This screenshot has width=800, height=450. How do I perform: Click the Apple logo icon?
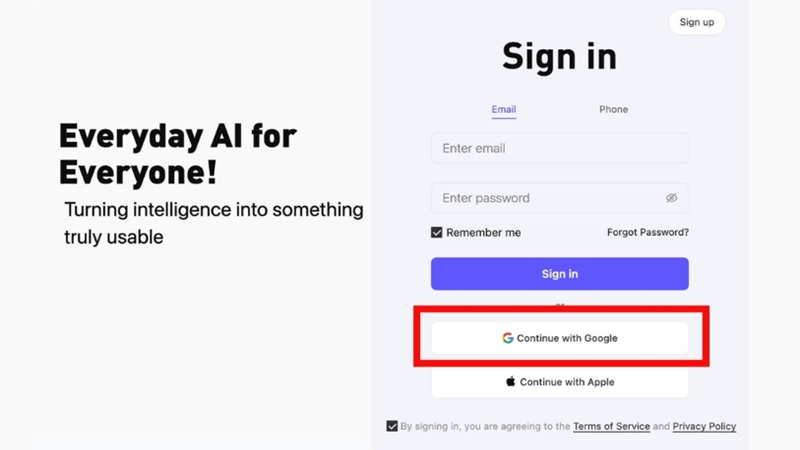(510, 381)
